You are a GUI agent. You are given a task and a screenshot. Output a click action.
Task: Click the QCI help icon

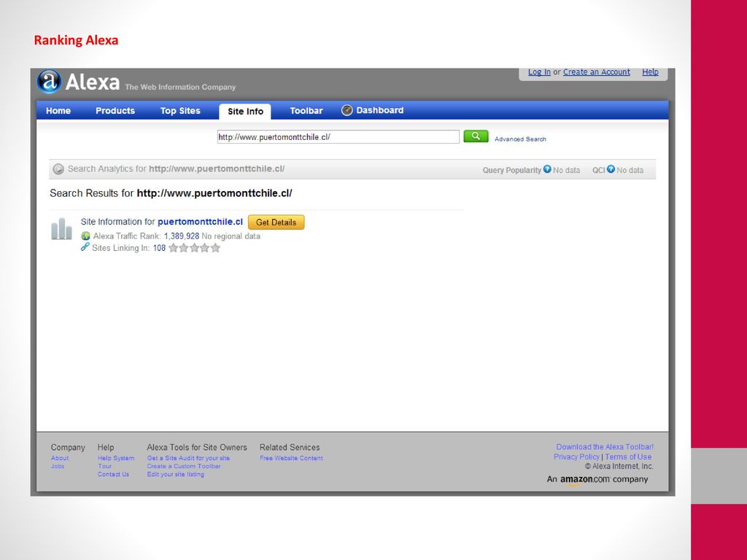coord(611,169)
